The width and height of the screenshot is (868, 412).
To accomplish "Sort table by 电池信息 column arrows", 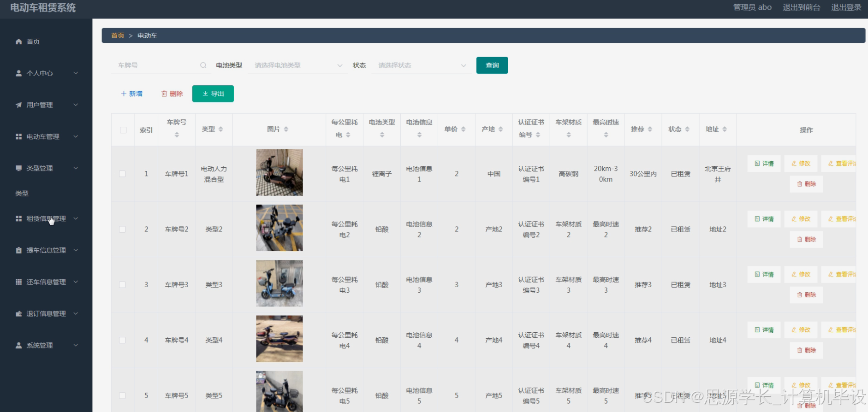I will (x=419, y=135).
